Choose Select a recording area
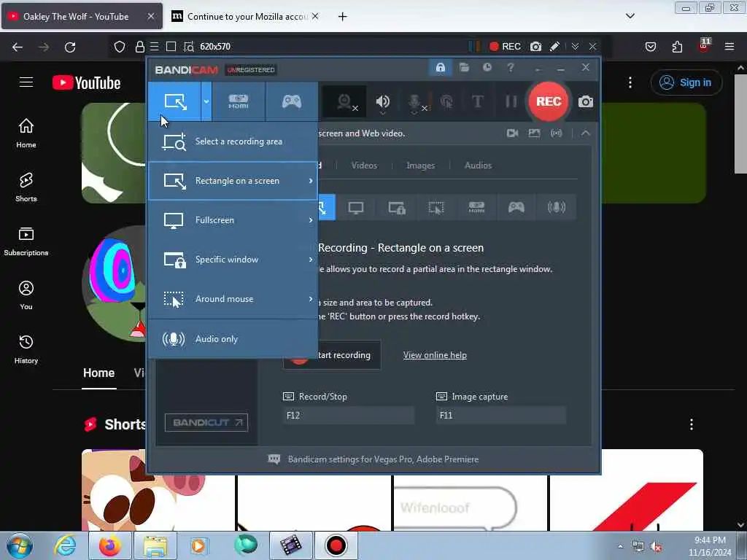Viewport: 747px width, 560px height. click(233, 141)
